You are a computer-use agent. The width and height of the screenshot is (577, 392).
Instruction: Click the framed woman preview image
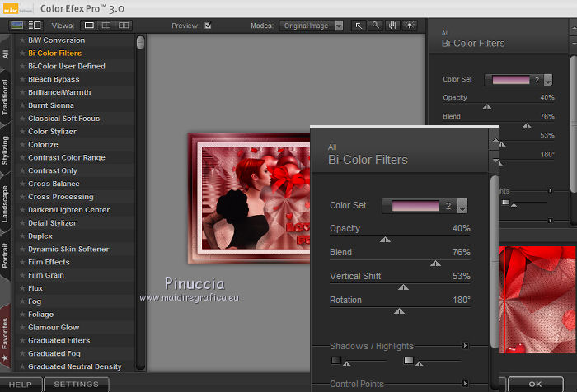tap(249, 198)
